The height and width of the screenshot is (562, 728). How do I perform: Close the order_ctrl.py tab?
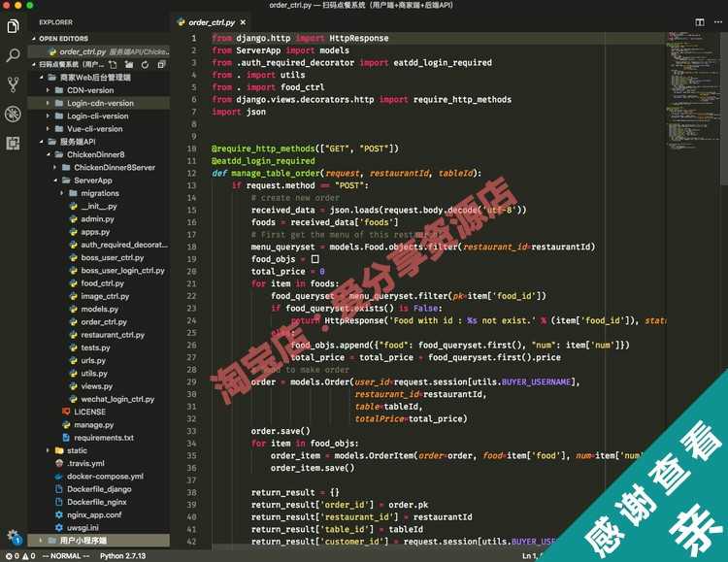[x=243, y=22]
